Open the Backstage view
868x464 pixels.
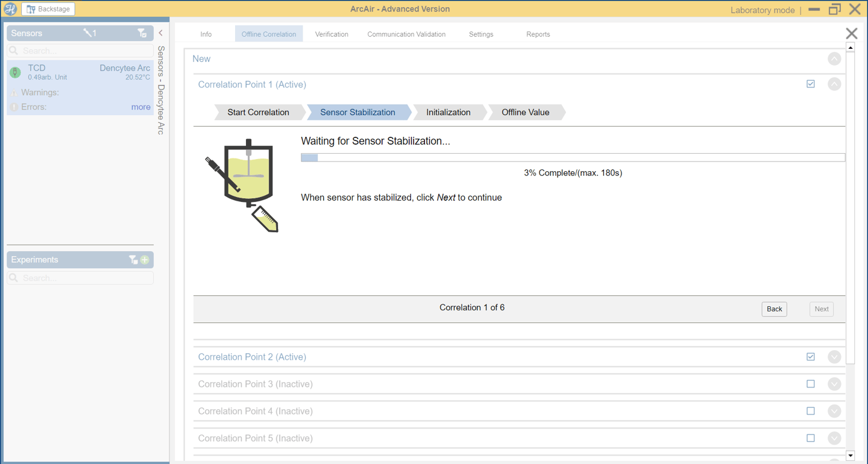(x=48, y=9)
